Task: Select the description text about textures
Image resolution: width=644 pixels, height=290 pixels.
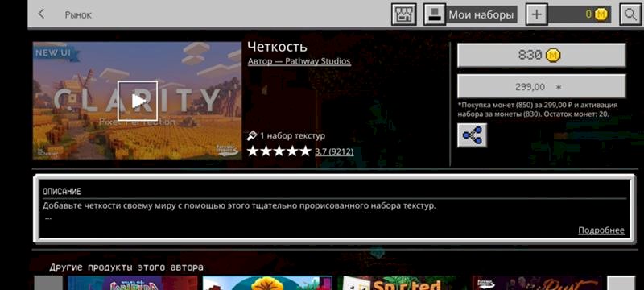Action: coord(239,205)
